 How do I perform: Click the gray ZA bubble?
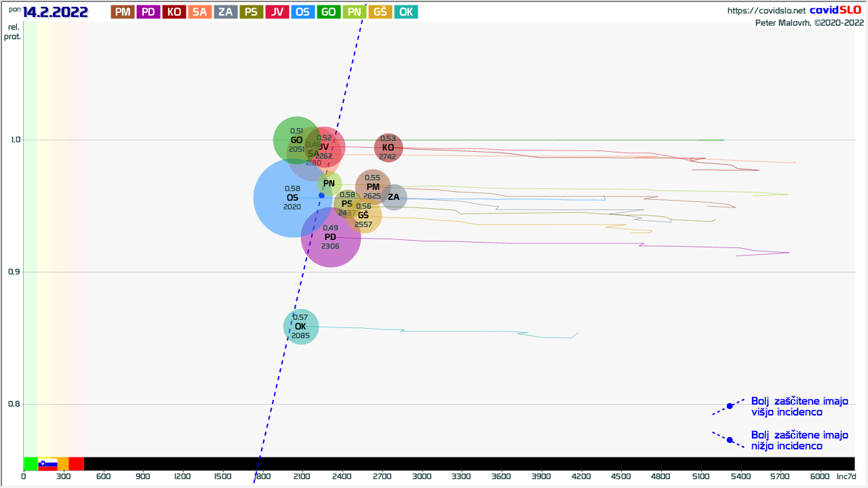(394, 197)
